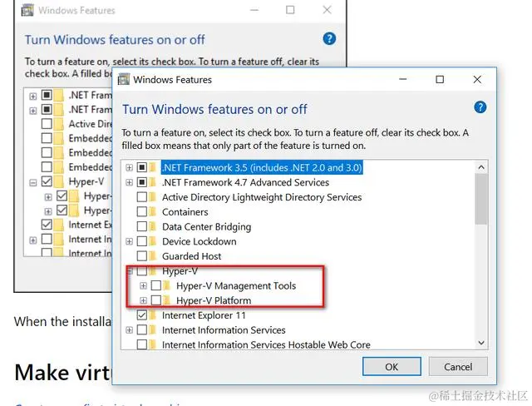The width and height of the screenshot is (532, 406).
Task: Check the Hyper-V Management Tools checkbox
Action: (156, 286)
